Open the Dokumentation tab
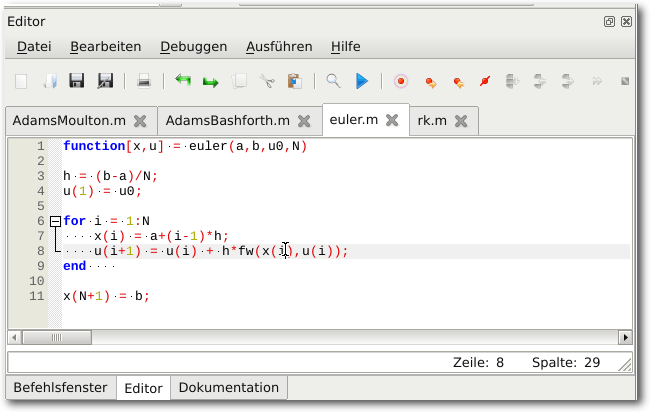 [x=229, y=388]
